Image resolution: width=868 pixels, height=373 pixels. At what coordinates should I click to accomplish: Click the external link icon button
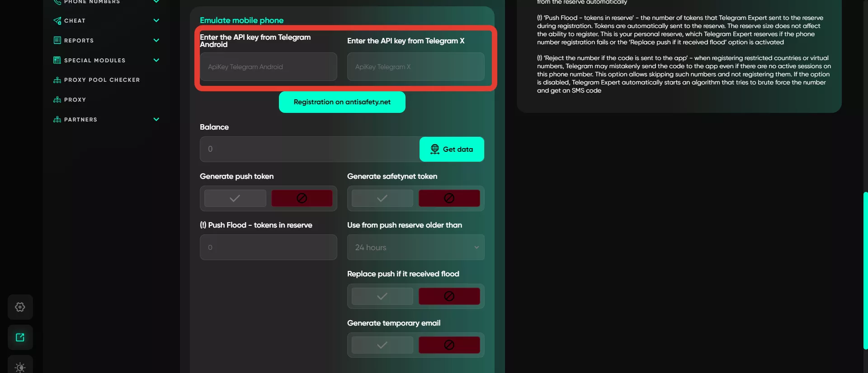coord(20,337)
